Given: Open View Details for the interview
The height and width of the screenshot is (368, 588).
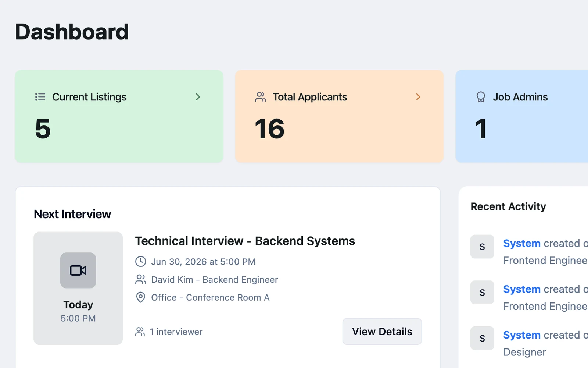Looking at the screenshot, I should click(x=382, y=332).
